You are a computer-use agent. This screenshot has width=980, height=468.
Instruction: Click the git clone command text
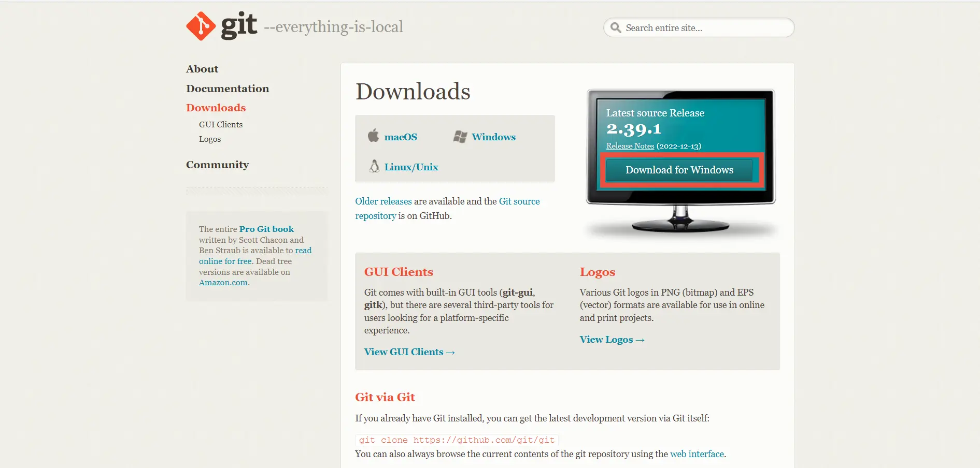(457, 440)
